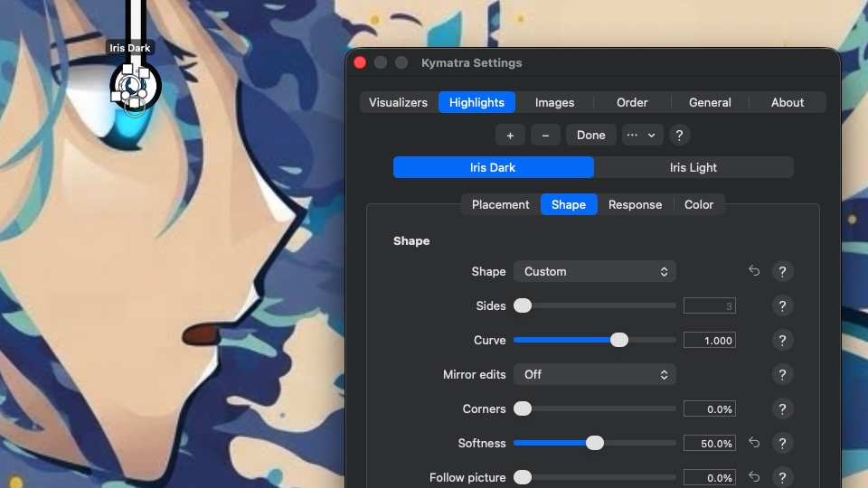This screenshot has height=488, width=868.
Task: Open help for Mirror edits
Action: click(782, 374)
